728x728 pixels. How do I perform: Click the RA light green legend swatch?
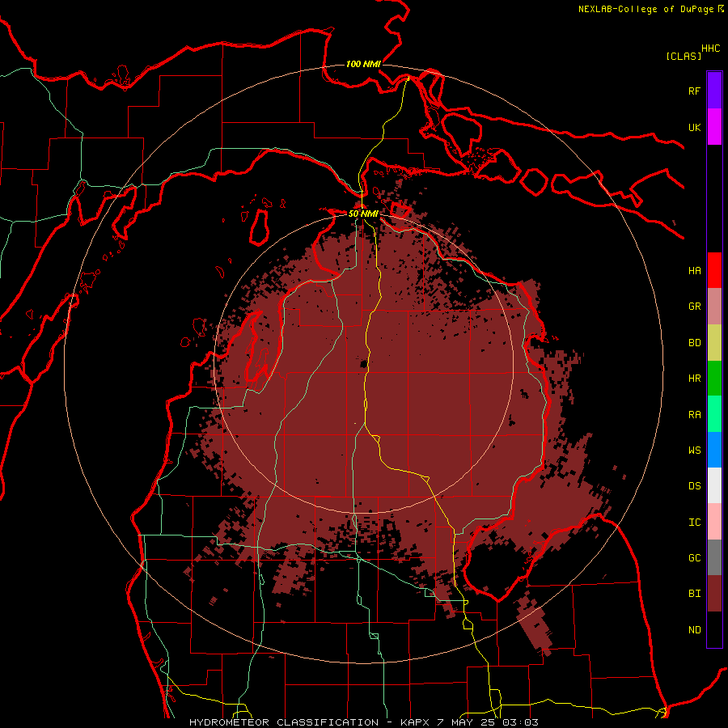point(714,414)
